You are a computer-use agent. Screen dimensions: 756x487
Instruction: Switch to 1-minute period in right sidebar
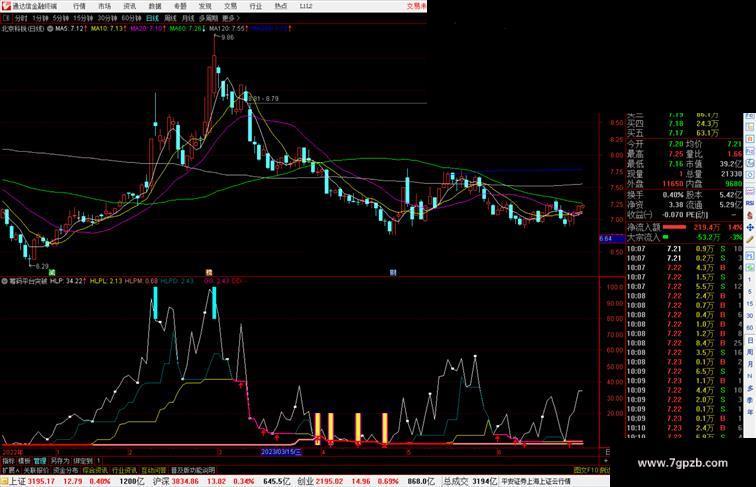point(750,280)
